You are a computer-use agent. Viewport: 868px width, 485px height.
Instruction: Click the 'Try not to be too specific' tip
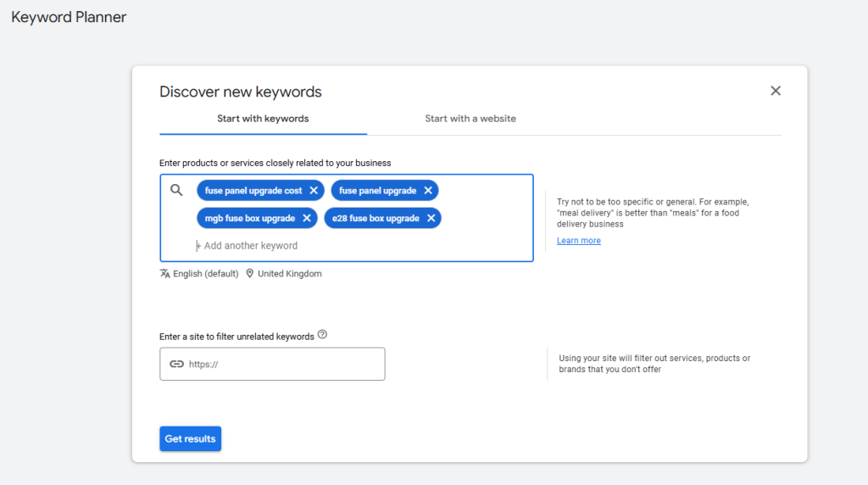pyautogui.click(x=653, y=213)
